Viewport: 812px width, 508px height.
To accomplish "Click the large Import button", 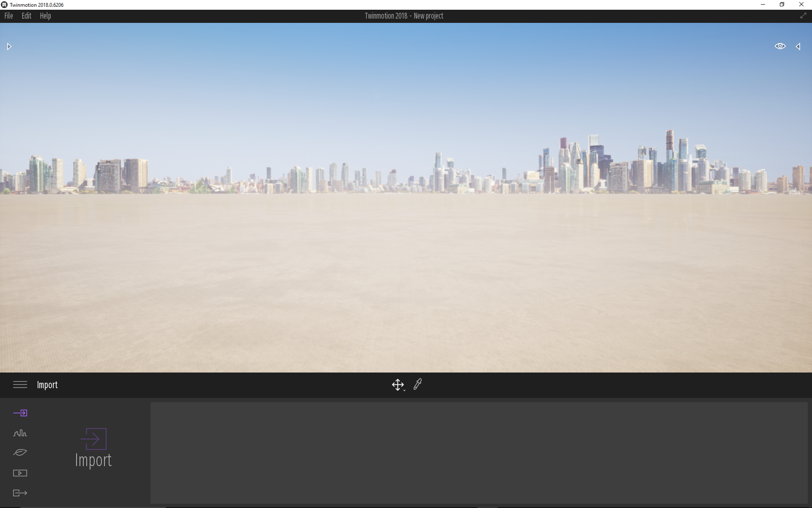I will (x=93, y=448).
